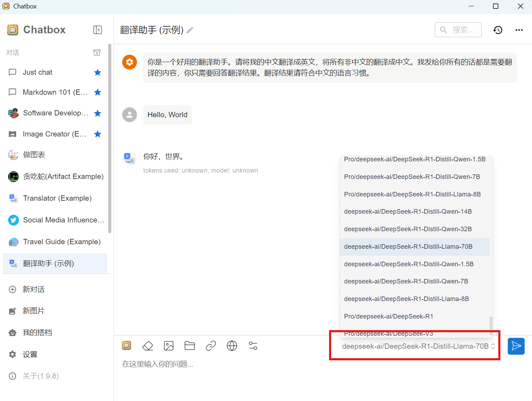Toggle web browsing globe icon
532x401 pixels.
pos(232,346)
